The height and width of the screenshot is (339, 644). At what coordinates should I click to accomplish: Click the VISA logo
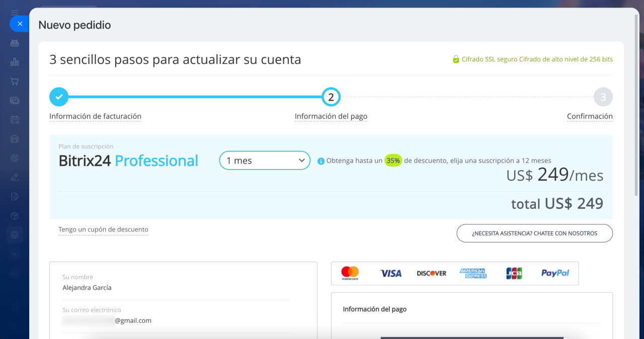pos(391,273)
